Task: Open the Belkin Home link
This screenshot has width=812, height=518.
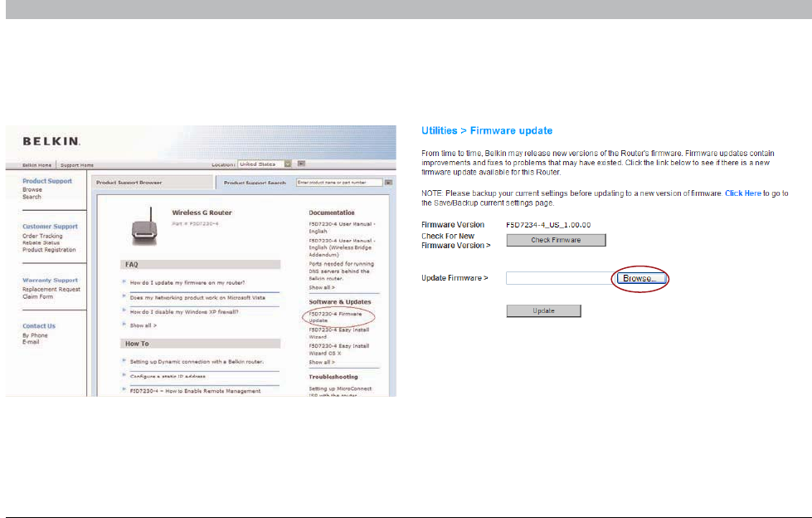Action: [36, 165]
